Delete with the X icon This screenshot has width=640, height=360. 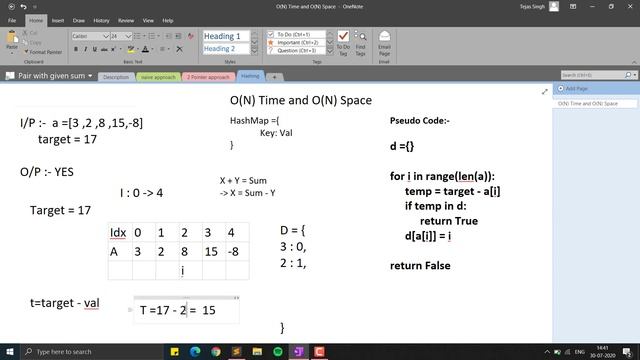pos(179,49)
